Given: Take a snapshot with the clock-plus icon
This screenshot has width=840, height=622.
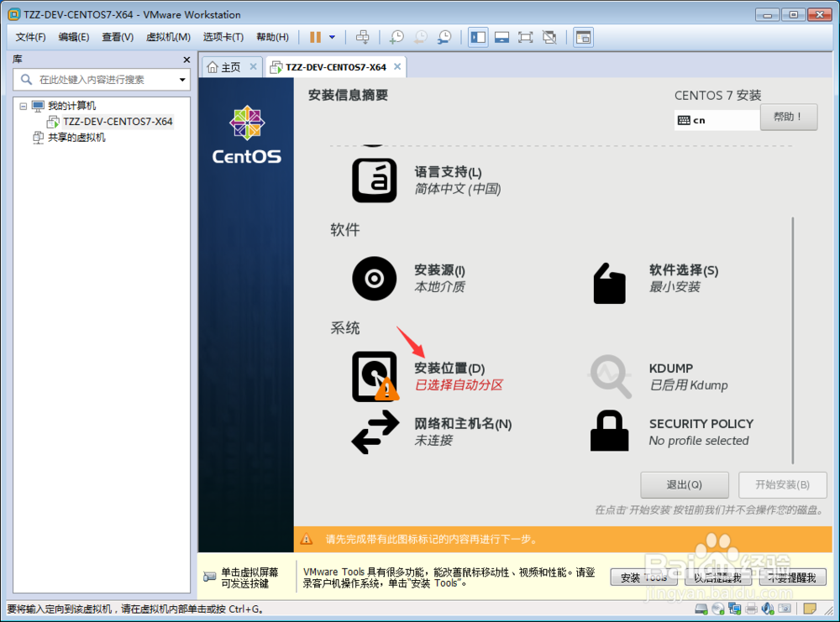Looking at the screenshot, I should click(x=396, y=37).
